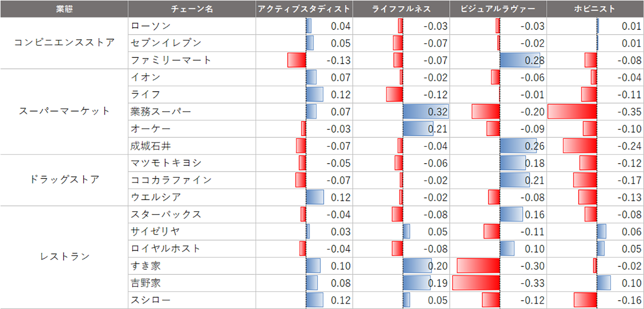Select the ホビニスト column header
This screenshot has height=309, width=644.
pos(594,9)
